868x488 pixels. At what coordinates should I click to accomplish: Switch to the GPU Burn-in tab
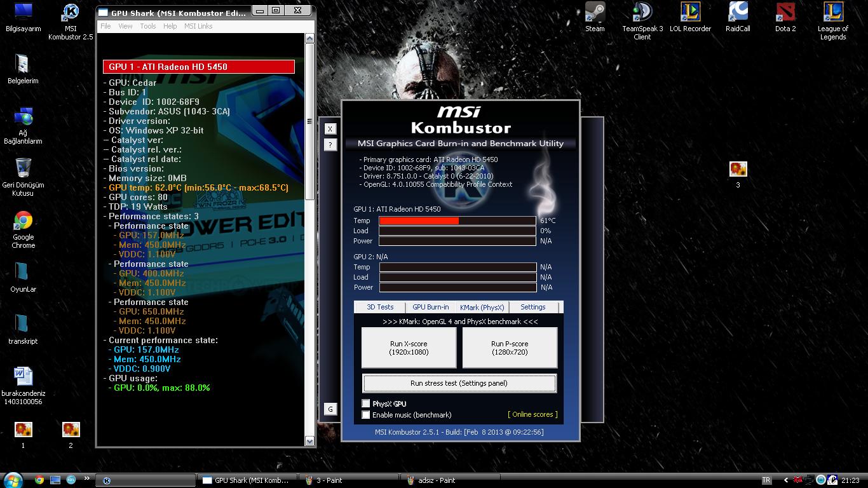click(430, 307)
